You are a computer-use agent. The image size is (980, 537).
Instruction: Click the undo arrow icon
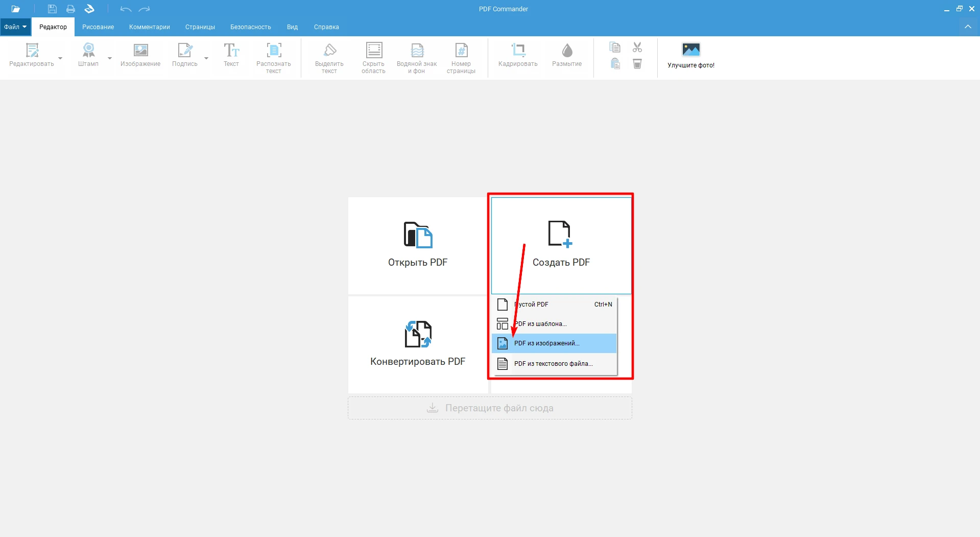[126, 9]
